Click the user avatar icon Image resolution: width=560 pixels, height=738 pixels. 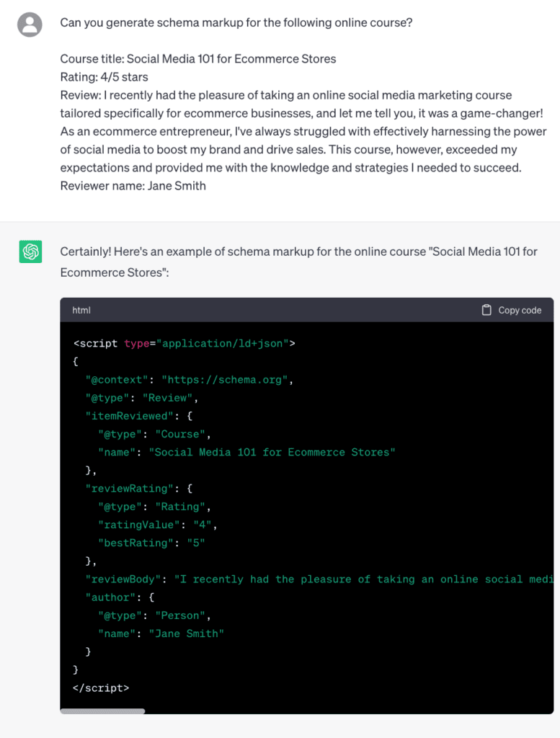(x=30, y=25)
